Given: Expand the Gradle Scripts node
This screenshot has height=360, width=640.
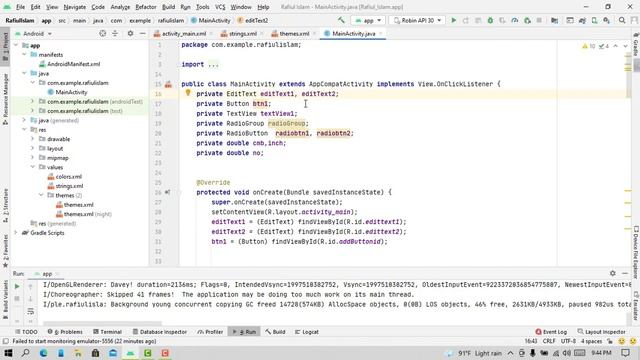Looking at the screenshot, I should coord(16,233).
